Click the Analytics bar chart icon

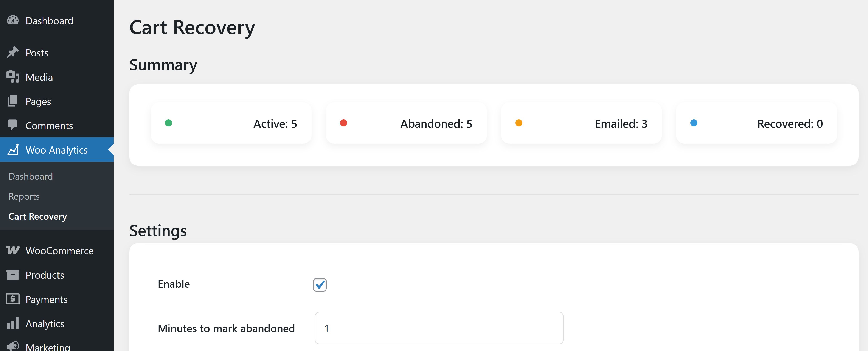click(13, 323)
